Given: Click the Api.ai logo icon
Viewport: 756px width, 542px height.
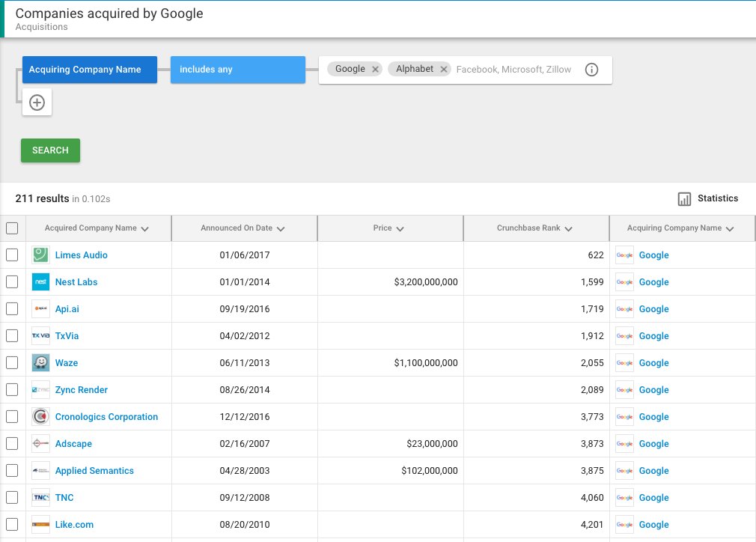Looking at the screenshot, I should pos(40,308).
